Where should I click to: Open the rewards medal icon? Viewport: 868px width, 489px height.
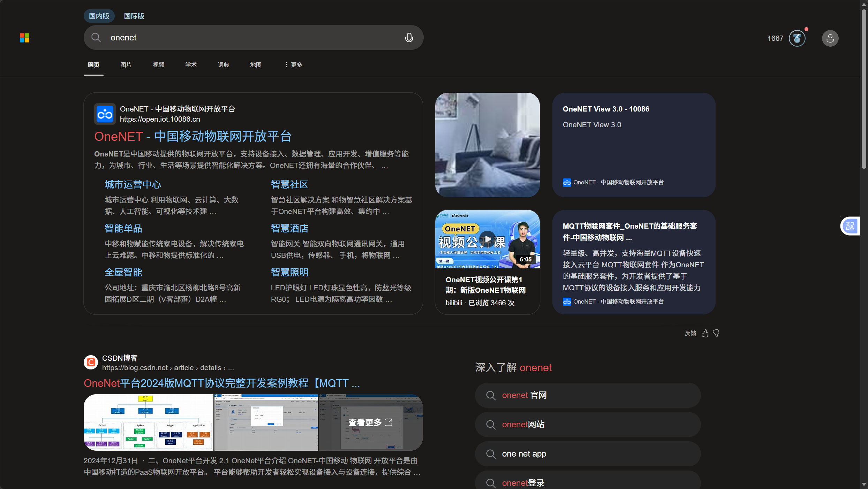click(x=797, y=38)
